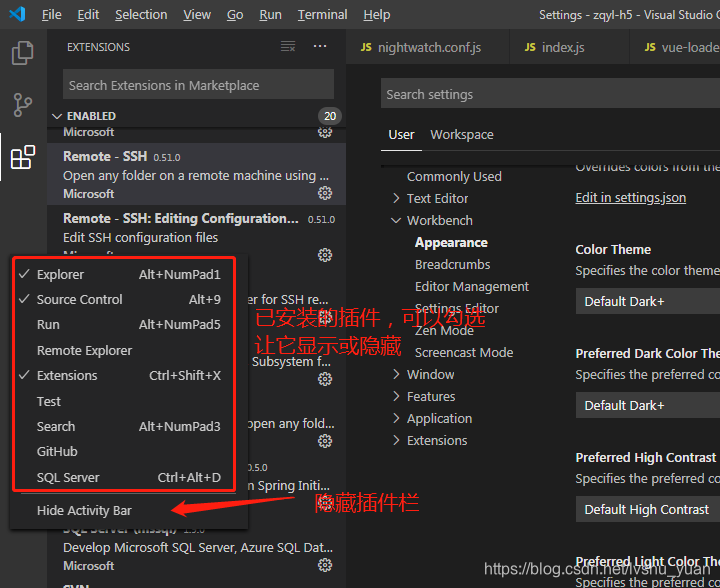Open the Help menu
The image size is (720, 588).
(377, 15)
